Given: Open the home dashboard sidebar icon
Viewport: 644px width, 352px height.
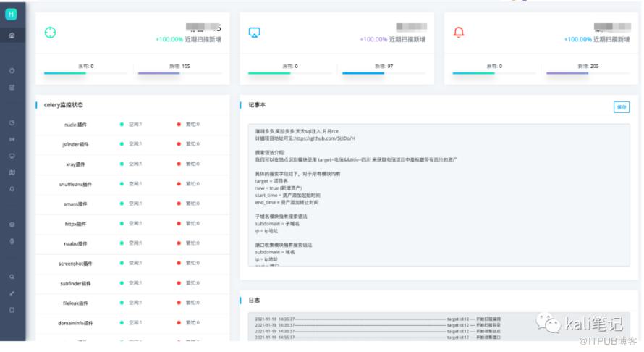Looking at the screenshot, I should (x=12, y=35).
